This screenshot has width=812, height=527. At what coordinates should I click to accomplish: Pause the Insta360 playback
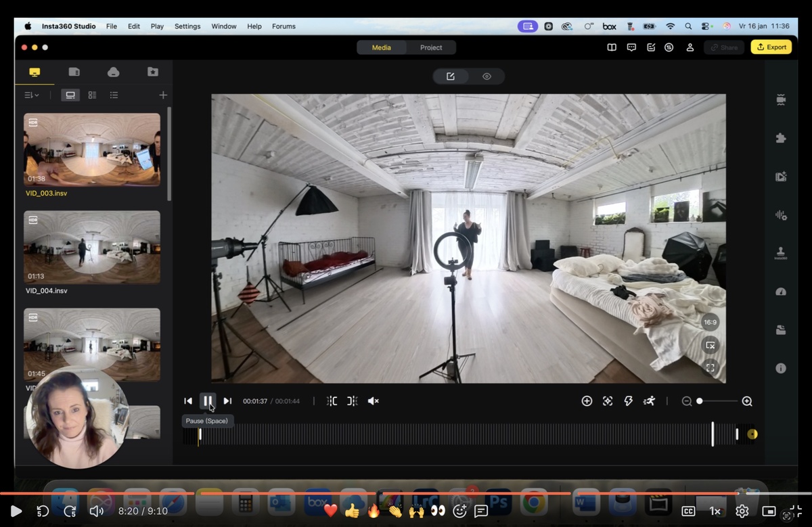208,401
